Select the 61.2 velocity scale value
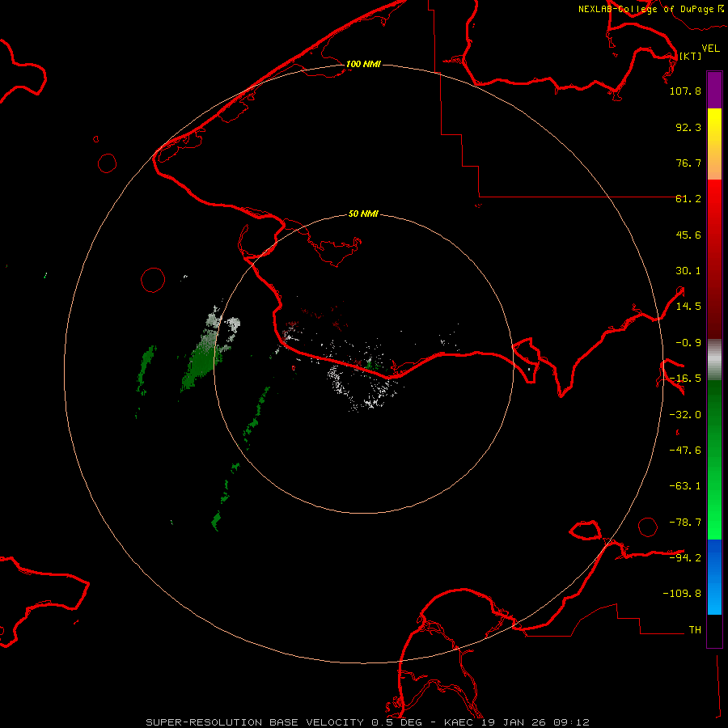728x728 pixels. pos(688,199)
